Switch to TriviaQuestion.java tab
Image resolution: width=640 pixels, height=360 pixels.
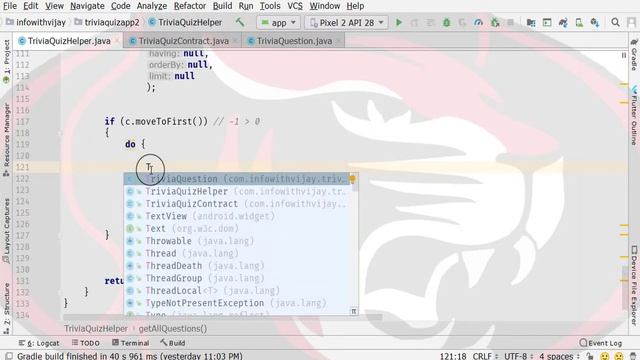(x=294, y=41)
